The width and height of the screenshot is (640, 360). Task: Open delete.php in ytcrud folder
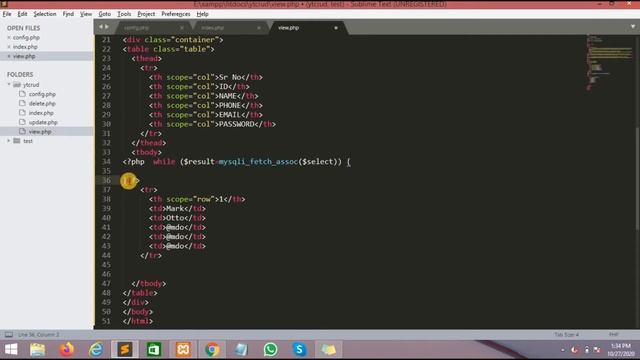click(42, 104)
